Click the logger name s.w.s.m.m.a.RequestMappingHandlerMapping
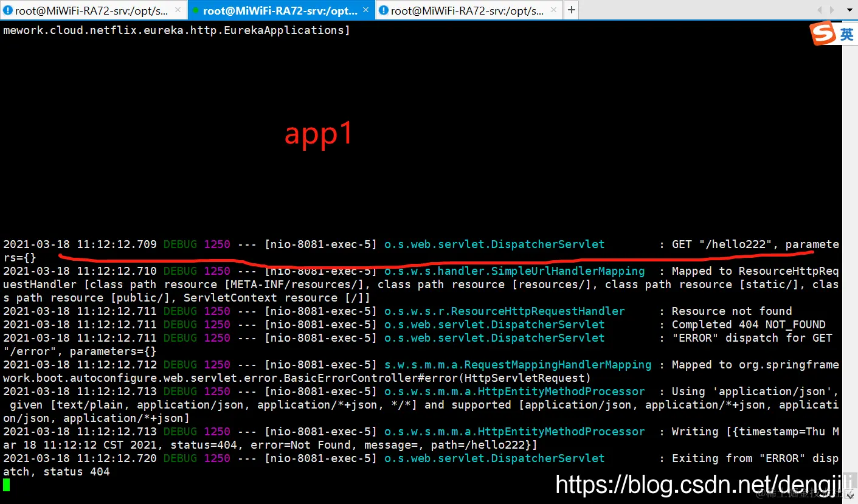Image resolution: width=858 pixels, height=504 pixels. coord(517,365)
